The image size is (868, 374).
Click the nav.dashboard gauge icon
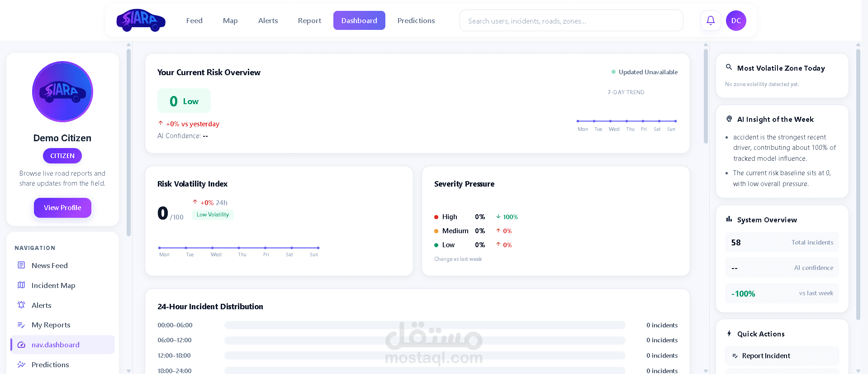click(21, 345)
